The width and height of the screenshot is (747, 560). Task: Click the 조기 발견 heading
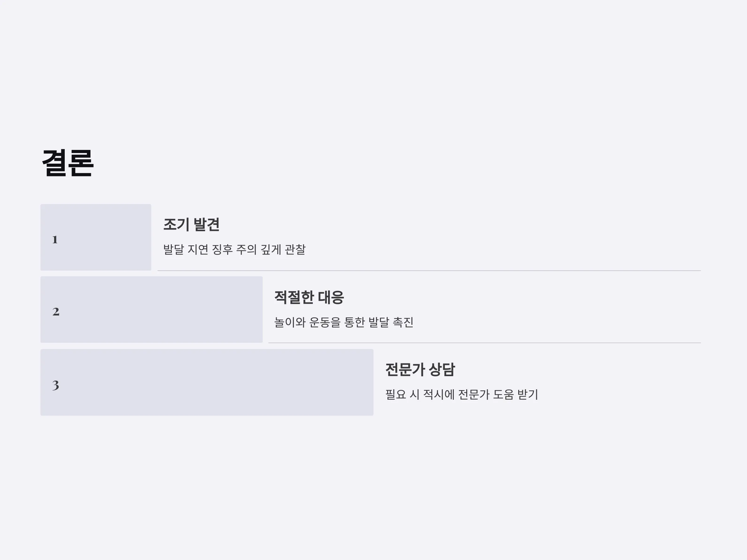(x=191, y=225)
